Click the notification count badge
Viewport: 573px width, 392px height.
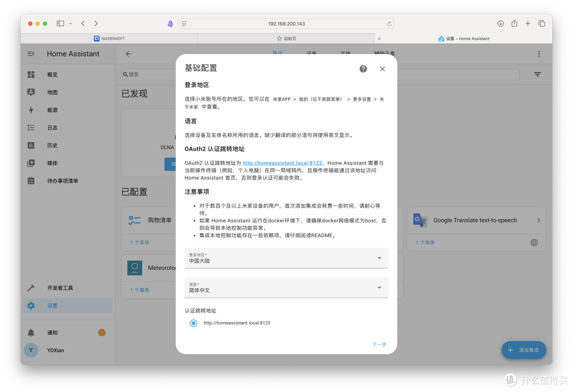(x=102, y=333)
